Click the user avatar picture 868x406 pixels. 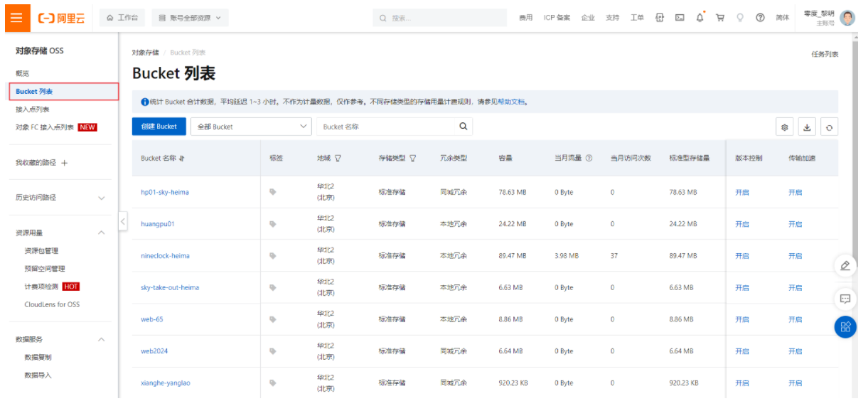click(x=847, y=18)
